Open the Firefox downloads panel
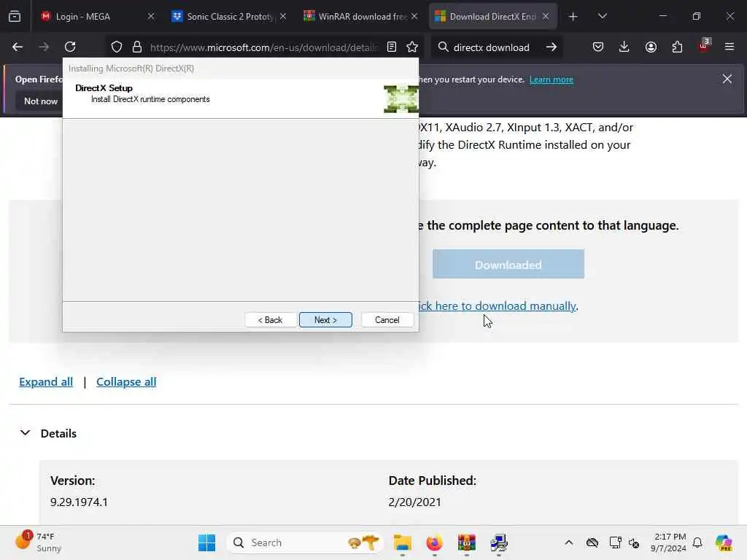747x560 pixels. coord(624,47)
